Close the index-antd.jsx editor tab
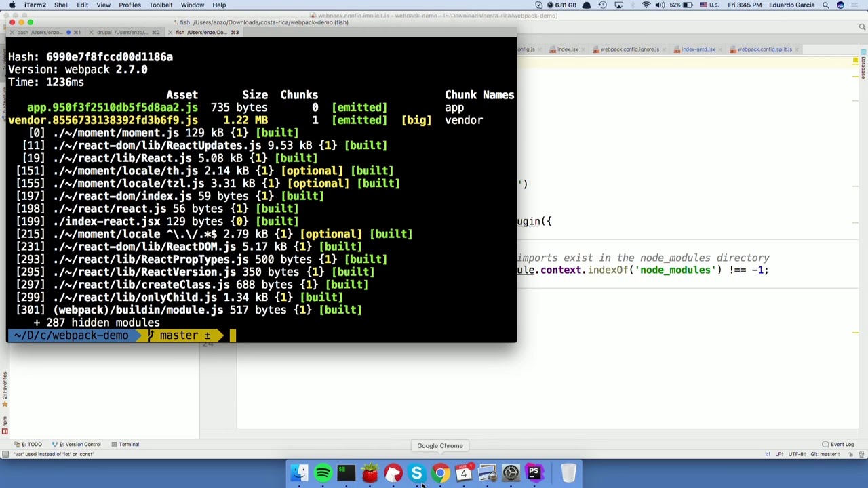Image resolution: width=868 pixels, height=488 pixels. pyautogui.click(x=719, y=49)
